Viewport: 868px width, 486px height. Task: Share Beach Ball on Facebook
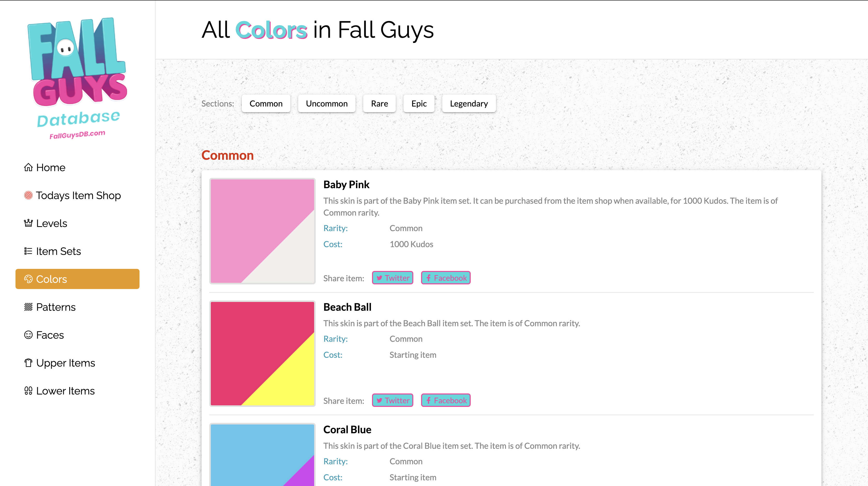pos(445,400)
